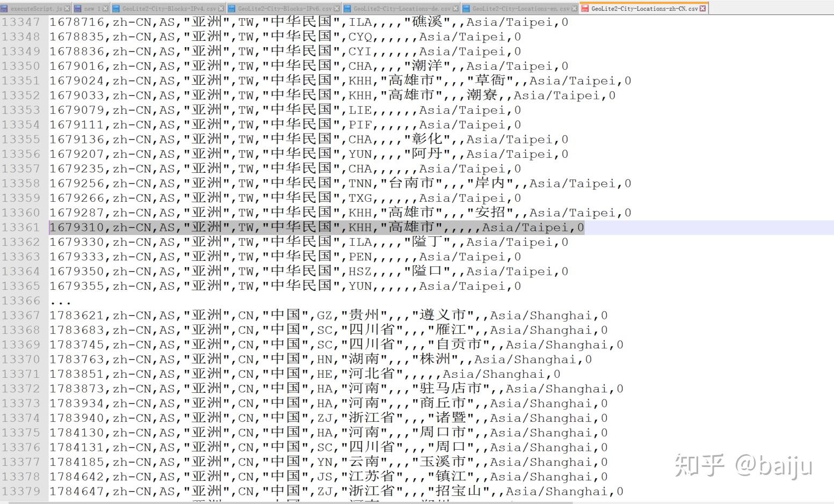Close the GeoLite2-City-Locations-de.csv tab
The height and width of the screenshot is (504, 834).
pos(456,9)
